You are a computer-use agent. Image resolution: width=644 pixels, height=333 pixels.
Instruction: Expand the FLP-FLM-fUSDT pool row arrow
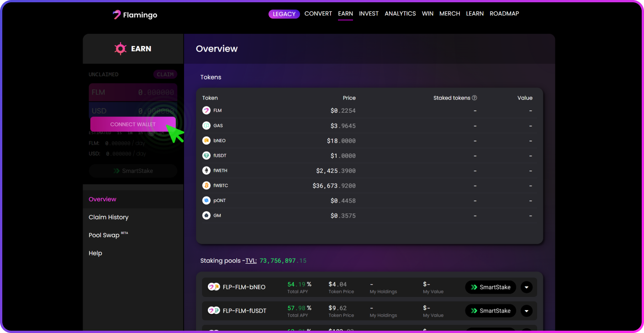(527, 311)
